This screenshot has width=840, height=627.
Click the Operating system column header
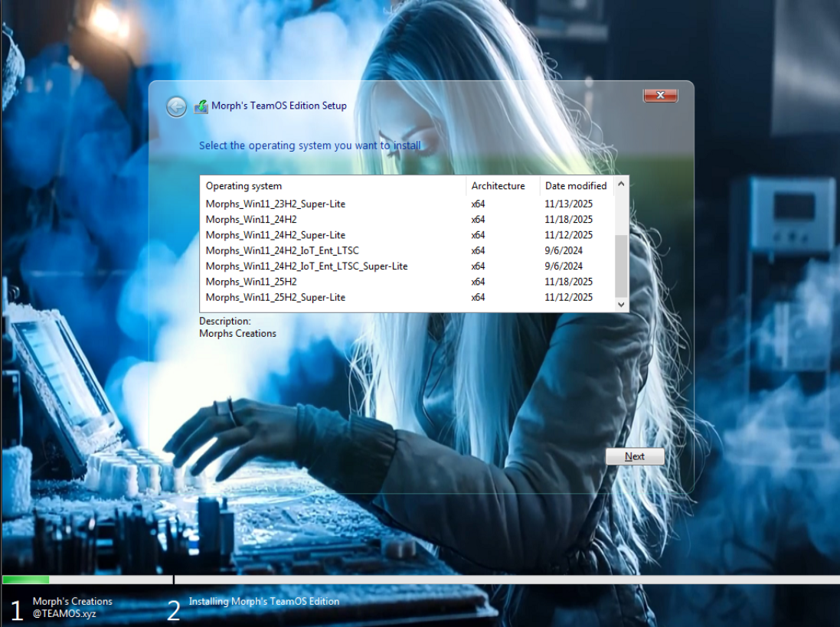pyautogui.click(x=332, y=186)
